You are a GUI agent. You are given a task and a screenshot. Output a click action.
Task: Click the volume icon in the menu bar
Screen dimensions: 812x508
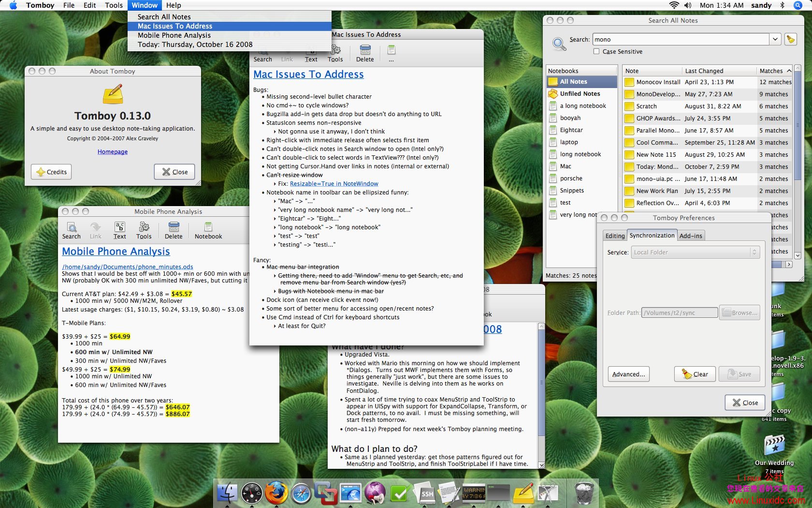point(688,5)
